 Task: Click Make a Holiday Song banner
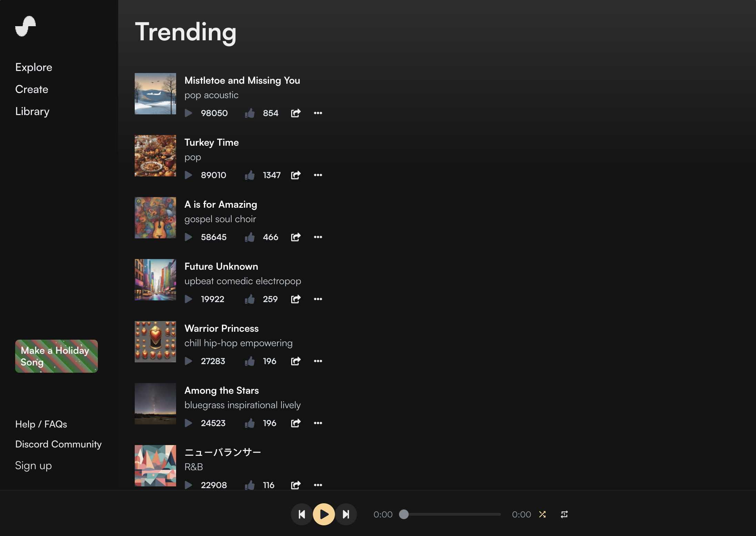(57, 356)
